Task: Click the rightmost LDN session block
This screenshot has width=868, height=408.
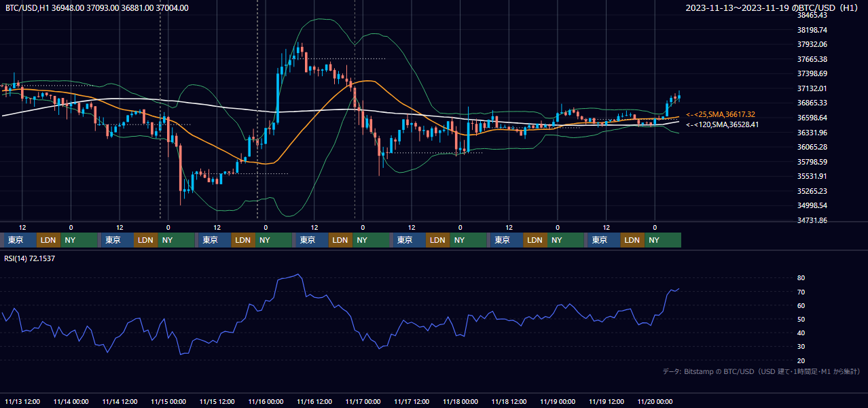Action: 632,240
